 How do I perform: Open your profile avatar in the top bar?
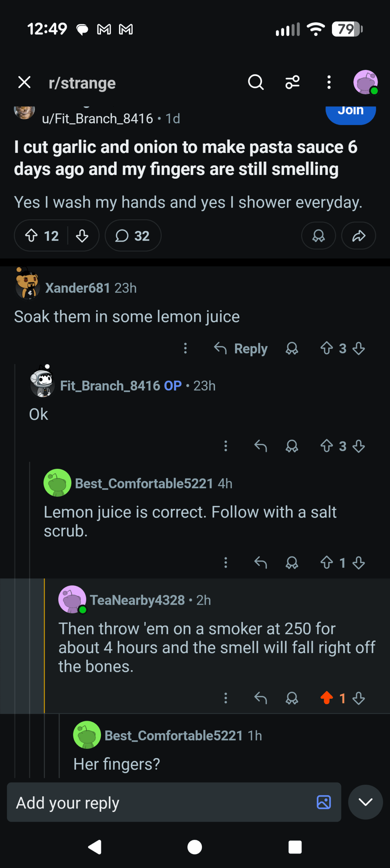pos(365,82)
